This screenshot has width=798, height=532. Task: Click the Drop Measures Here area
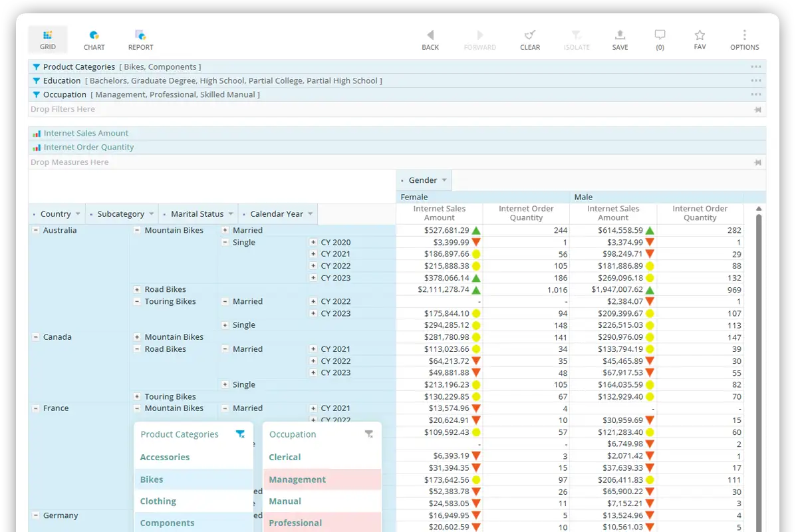(x=397, y=163)
